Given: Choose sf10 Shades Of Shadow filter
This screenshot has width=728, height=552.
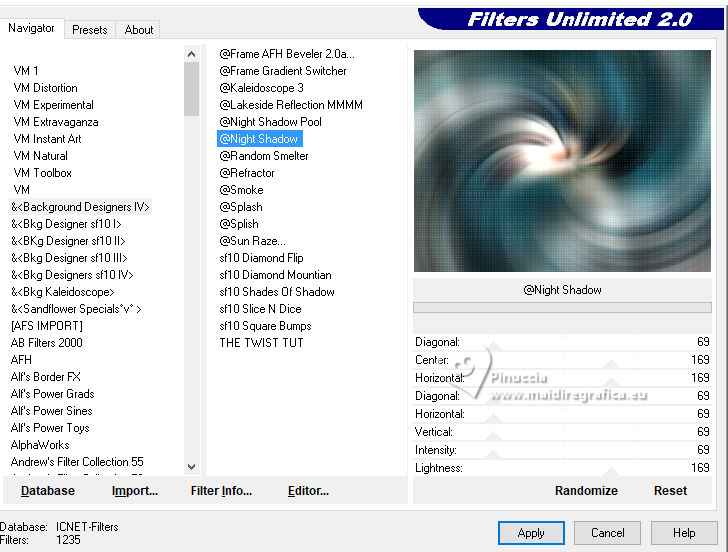Looking at the screenshot, I should point(277,292).
